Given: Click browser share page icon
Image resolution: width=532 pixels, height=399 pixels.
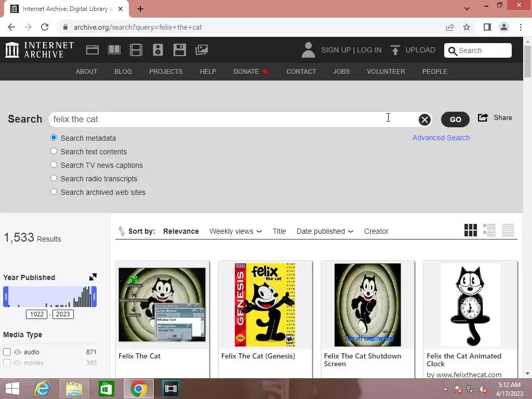Looking at the screenshot, I should 450,27.
